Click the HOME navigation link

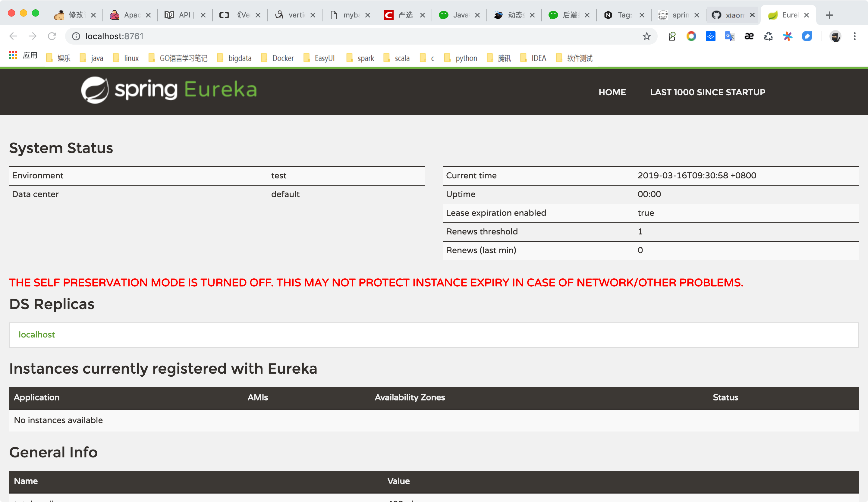[x=612, y=92]
